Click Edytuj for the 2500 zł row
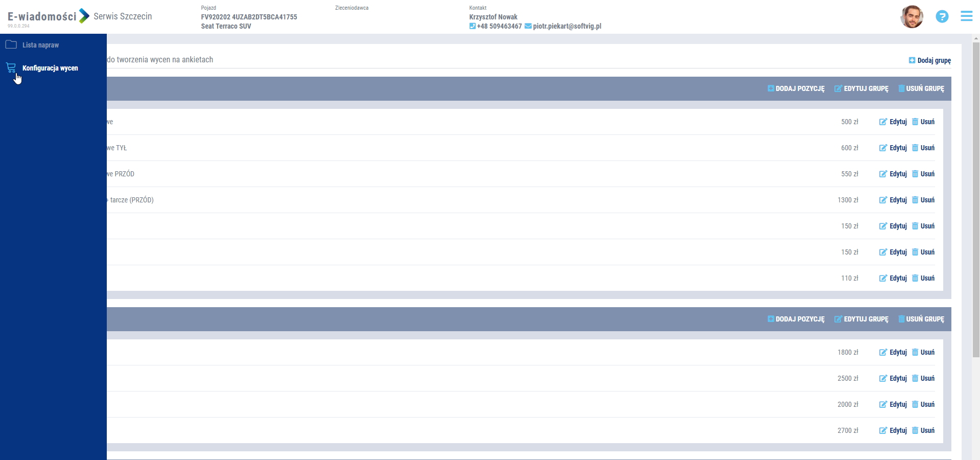Screen dimensions: 980x460 898,378
